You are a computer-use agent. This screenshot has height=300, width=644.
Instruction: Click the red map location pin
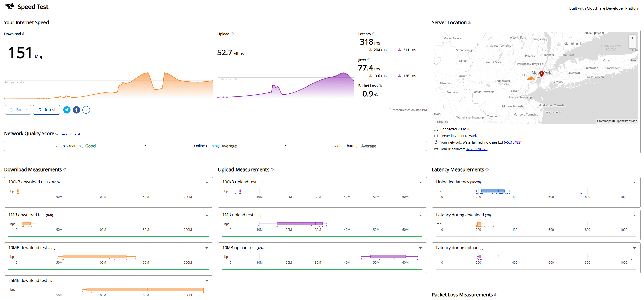click(542, 74)
